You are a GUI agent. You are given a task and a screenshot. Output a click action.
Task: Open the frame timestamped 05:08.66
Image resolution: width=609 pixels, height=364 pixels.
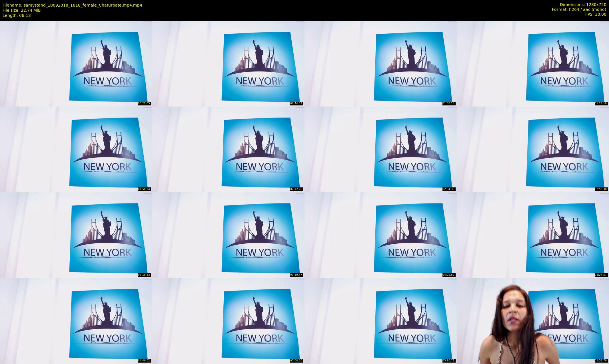click(228, 321)
